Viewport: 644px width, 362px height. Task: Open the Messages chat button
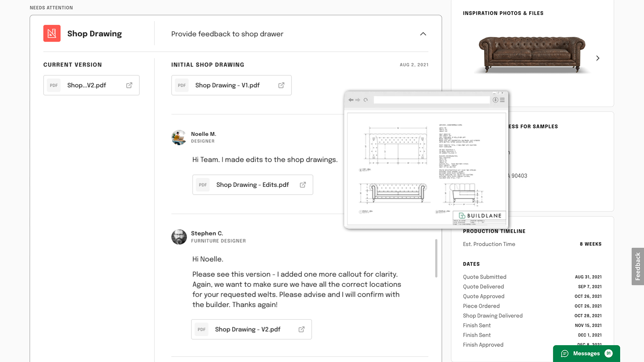click(586, 353)
